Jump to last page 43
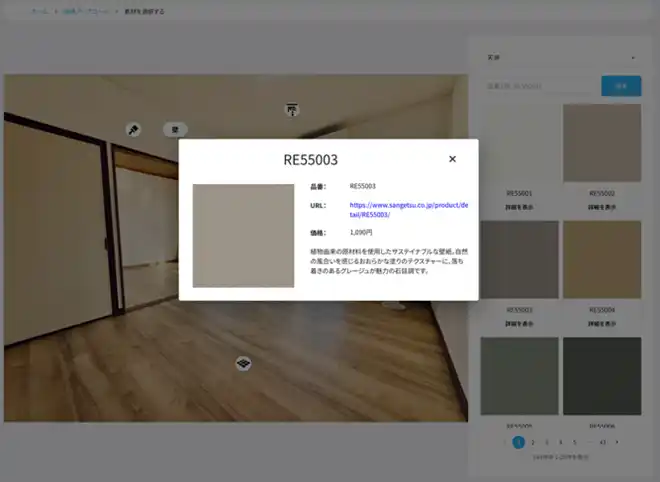 point(602,442)
